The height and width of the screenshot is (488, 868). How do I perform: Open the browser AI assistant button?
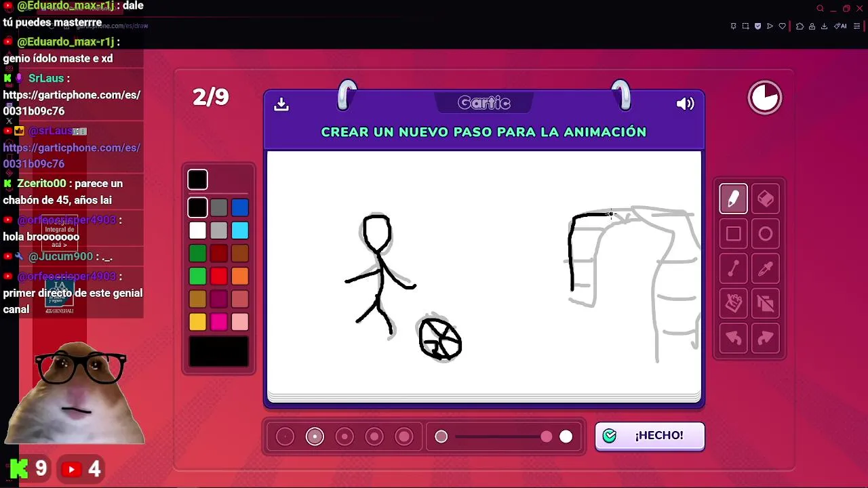click(x=840, y=26)
